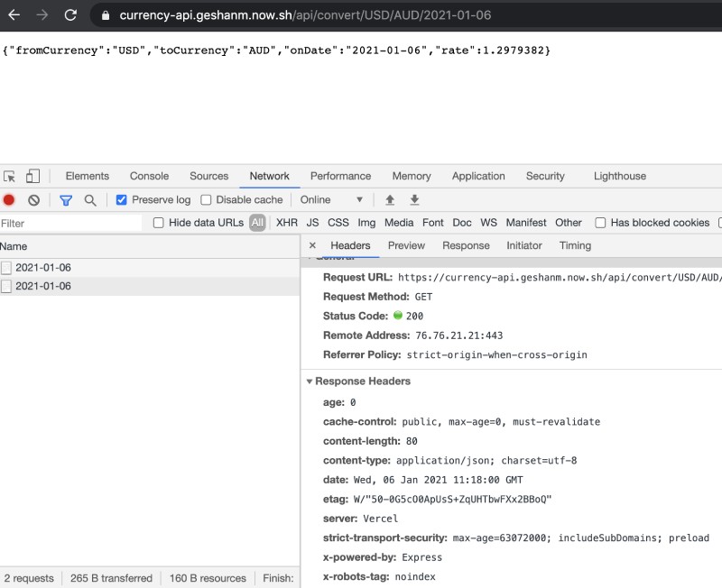
Task: Open the Console panel
Action: (148, 176)
